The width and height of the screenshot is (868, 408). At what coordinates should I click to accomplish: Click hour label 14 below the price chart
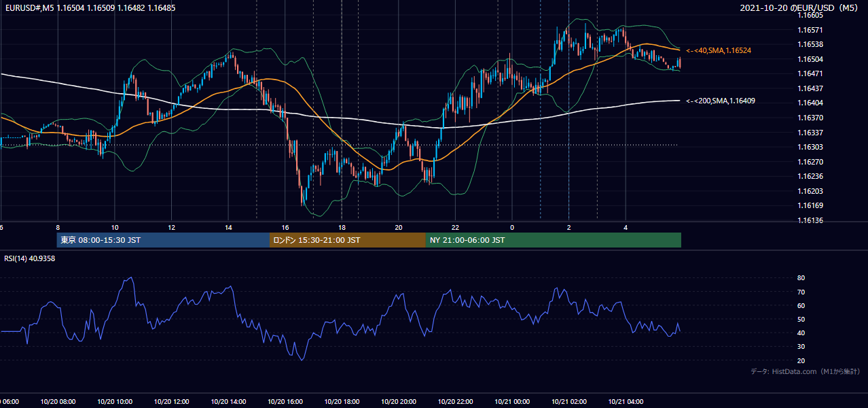[x=228, y=227]
